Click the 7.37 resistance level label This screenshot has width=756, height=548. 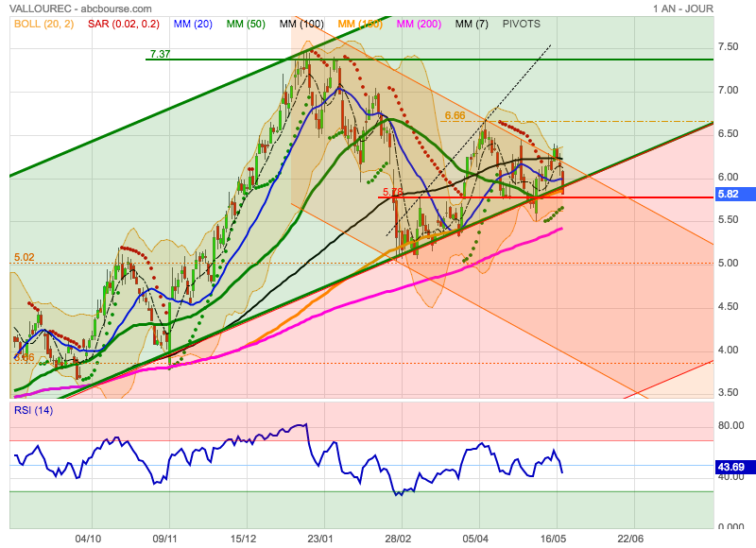(160, 54)
